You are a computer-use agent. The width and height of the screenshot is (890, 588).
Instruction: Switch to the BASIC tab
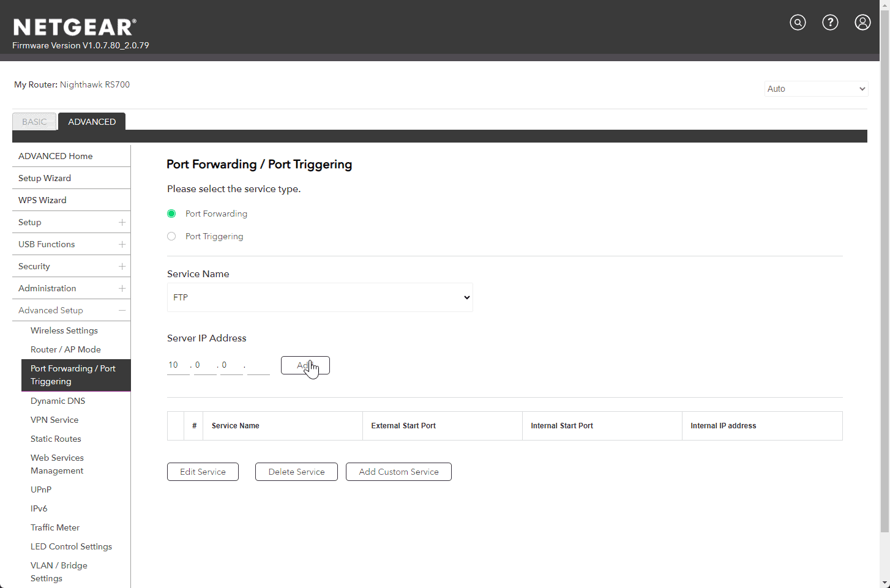click(34, 122)
